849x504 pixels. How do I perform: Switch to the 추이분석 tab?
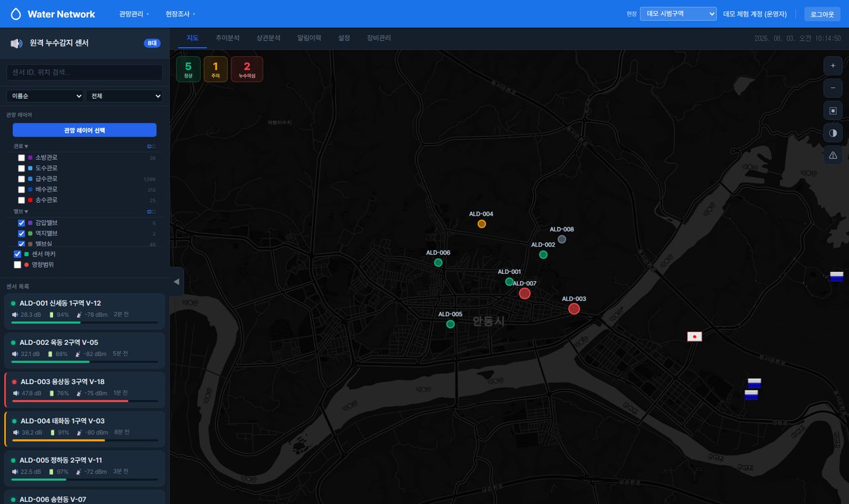click(228, 38)
